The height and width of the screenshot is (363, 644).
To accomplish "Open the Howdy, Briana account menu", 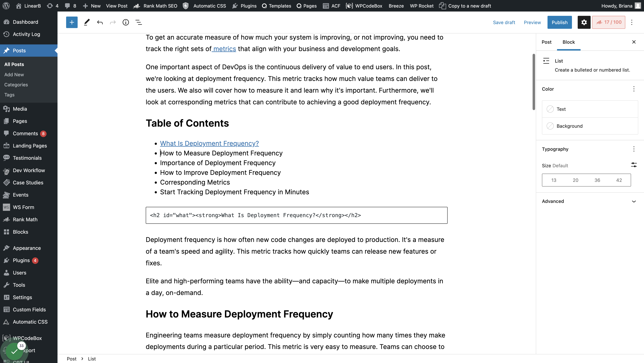I will pos(621,6).
